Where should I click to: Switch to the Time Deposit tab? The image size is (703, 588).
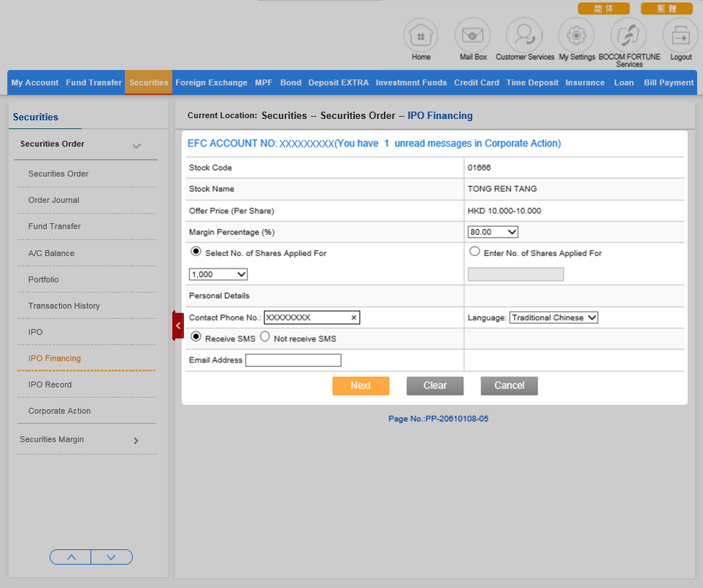coord(532,82)
